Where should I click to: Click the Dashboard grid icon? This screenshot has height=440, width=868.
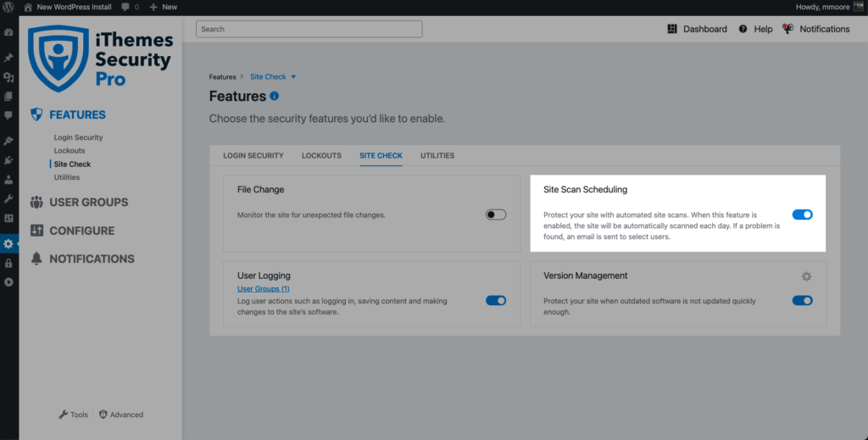[x=673, y=29]
